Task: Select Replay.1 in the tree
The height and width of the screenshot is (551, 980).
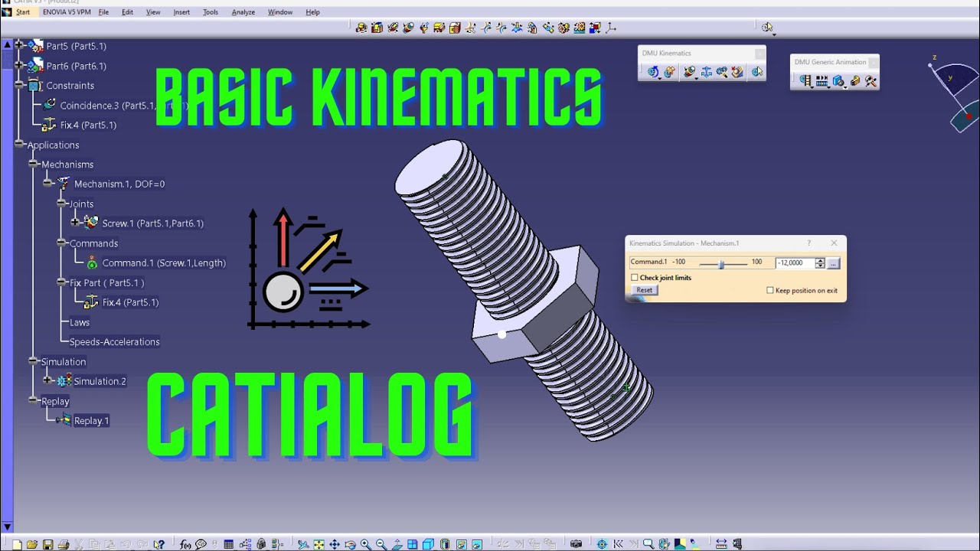Action: tap(91, 421)
